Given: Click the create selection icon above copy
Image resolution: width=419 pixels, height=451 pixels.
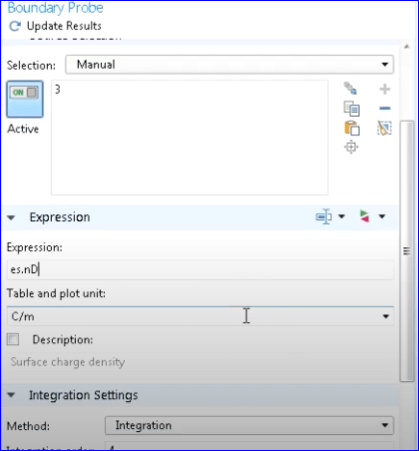Looking at the screenshot, I should [x=350, y=88].
